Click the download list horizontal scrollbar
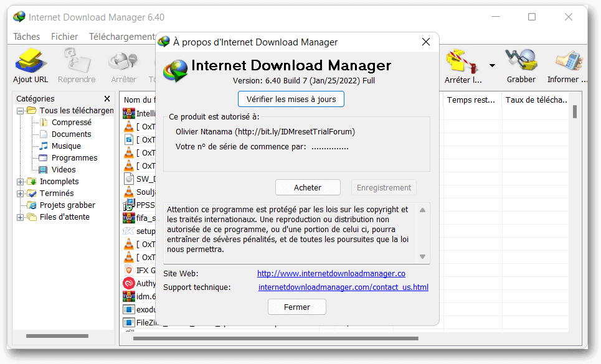Screen dimensions: 601x364 (x=275, y=338)
